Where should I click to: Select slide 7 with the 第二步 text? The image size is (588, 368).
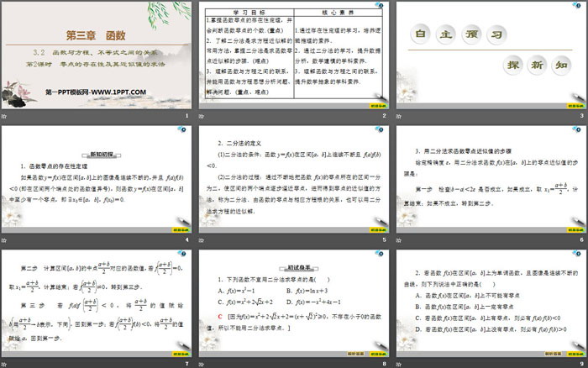coord(97,302)
